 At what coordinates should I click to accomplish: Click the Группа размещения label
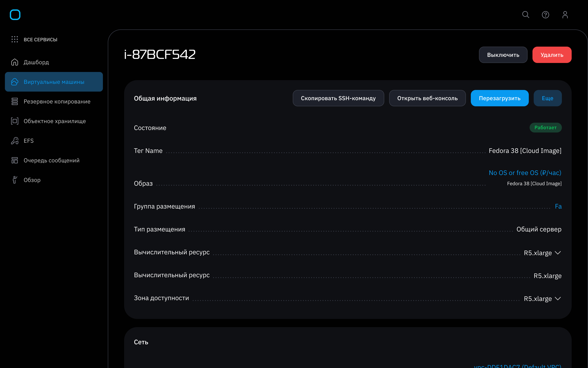(x=164, y=206)
